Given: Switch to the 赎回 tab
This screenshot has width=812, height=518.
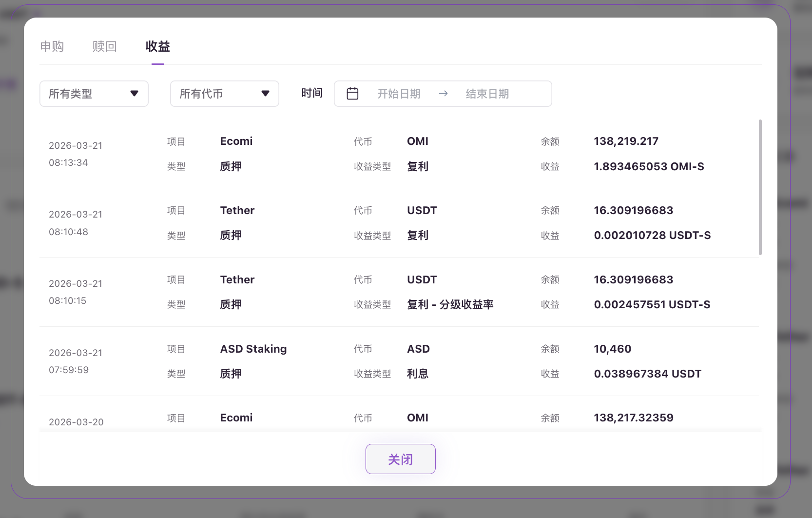Looking at the screenshot, I should [x=104, y=46].
